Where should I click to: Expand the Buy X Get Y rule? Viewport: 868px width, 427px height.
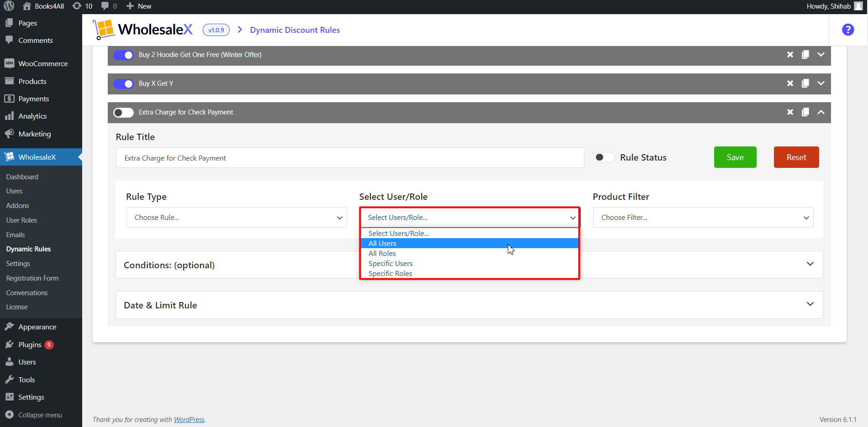coord(821,83)
